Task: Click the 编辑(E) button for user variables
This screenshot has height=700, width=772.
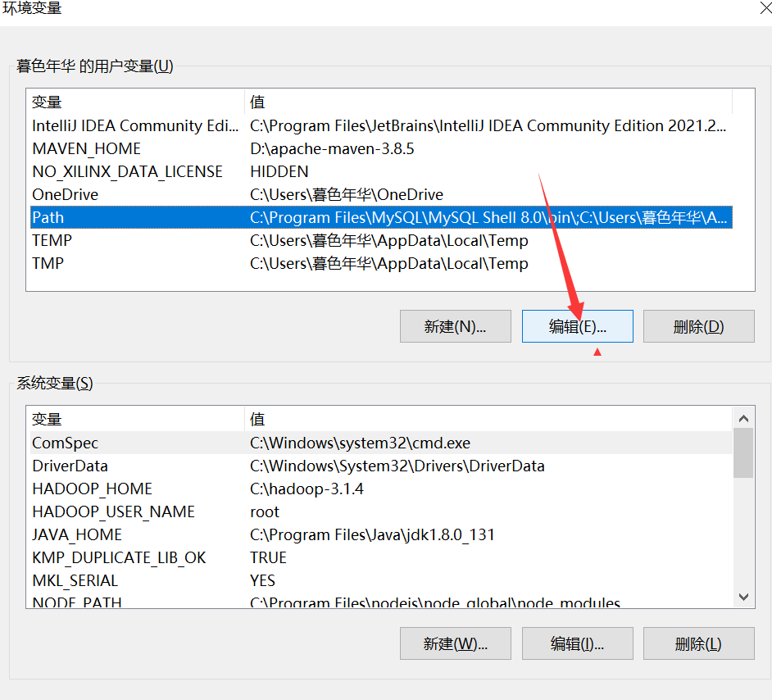Action: [x=577, y=325]
